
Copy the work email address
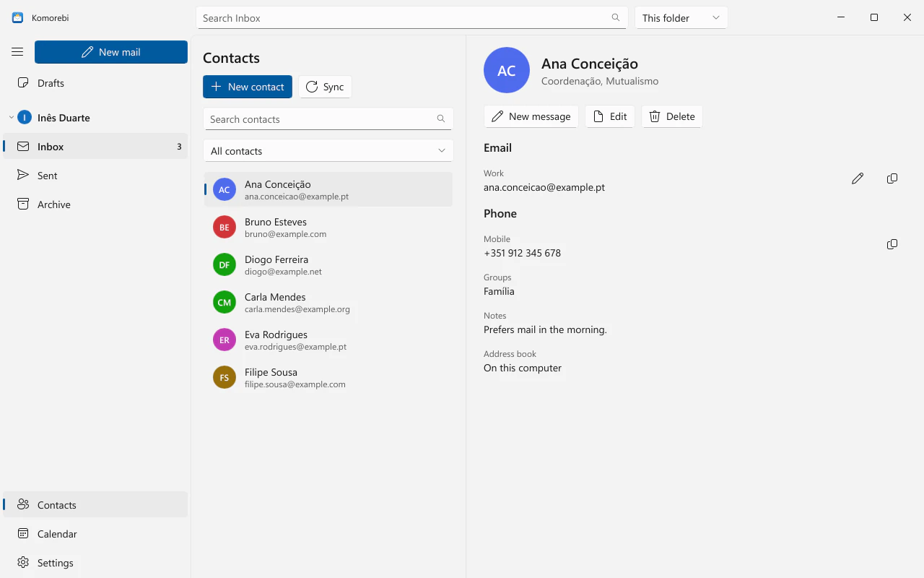tap(892, 178)
